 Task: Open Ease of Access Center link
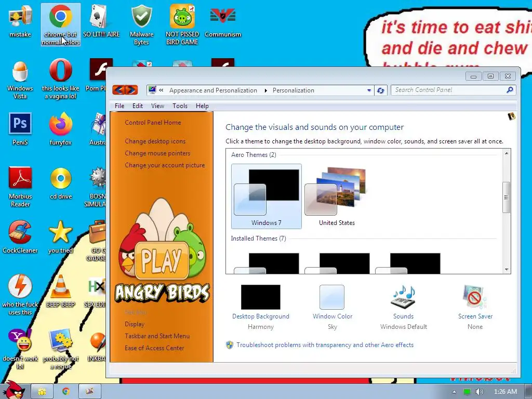[154, 348]
